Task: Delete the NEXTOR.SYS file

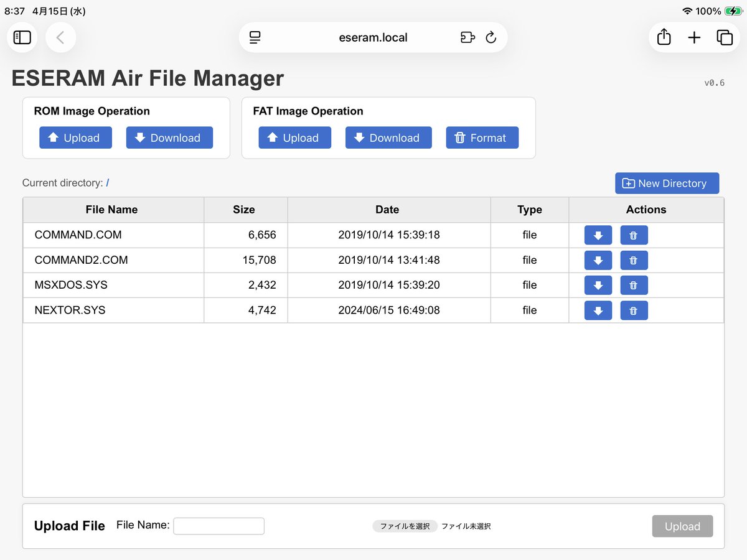Action: click(634, 310)
